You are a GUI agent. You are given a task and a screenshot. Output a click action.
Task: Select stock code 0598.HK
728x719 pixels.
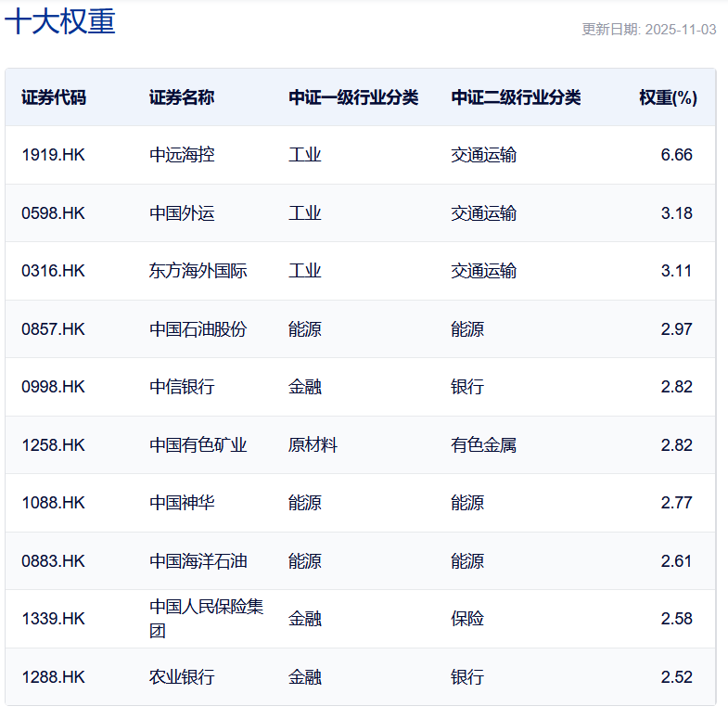pos(53,213)
